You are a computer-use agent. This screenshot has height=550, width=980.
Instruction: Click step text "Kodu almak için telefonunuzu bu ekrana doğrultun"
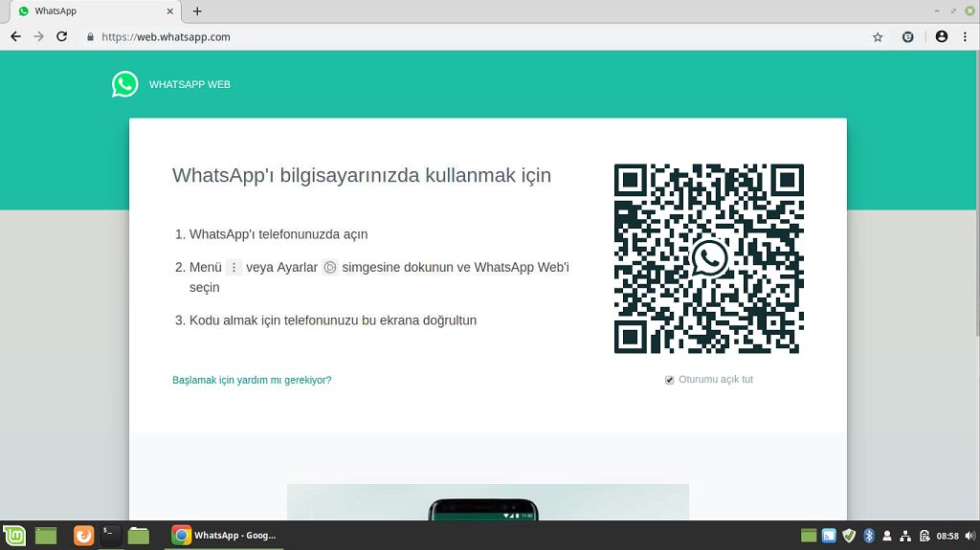pos(333,320)
